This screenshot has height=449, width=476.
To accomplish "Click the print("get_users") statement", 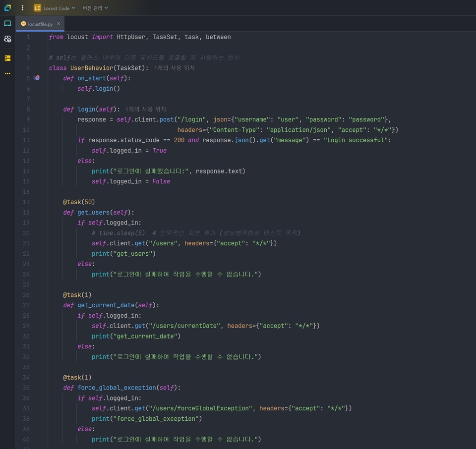I will tap(123, 254).
